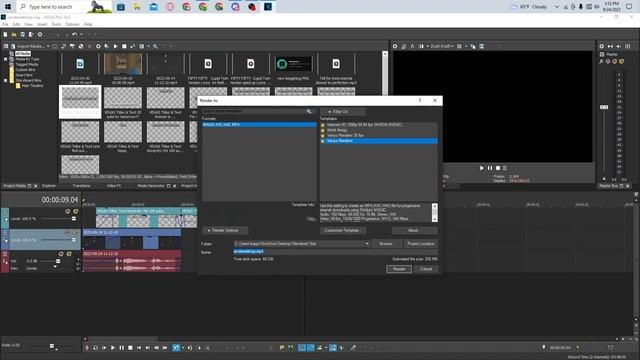
Task: Click the New Project icon in main toolbar
Action: pyautogui.click(x=5, y=35)
